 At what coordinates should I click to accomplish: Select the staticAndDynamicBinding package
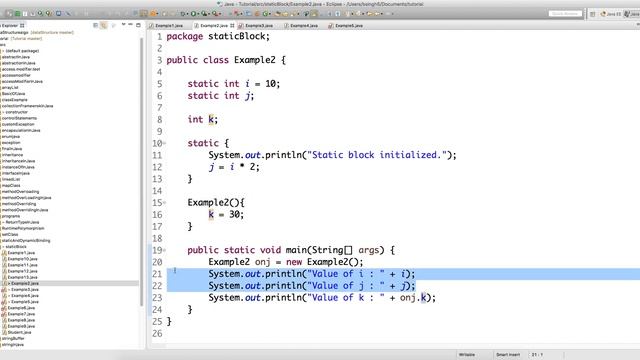[x=26, y=240]
